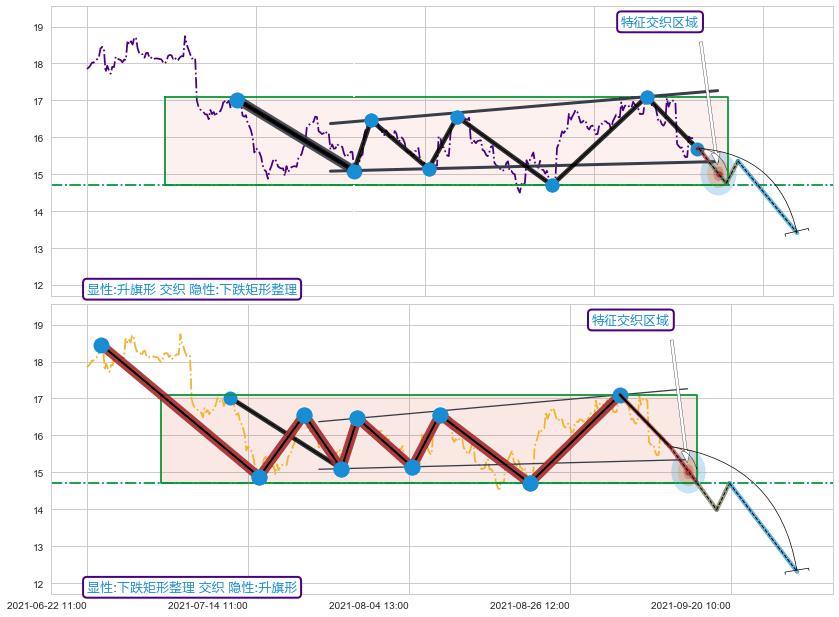
Task: Click the end of top chart's blue forecast line
Action: pos(797,232)
